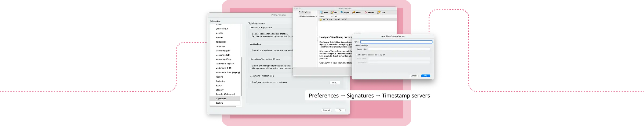Image resolution: width=644 pixels, height=126 pixels.
Task: Click the Export toolbar icon
Action: [x=354, y=12]
